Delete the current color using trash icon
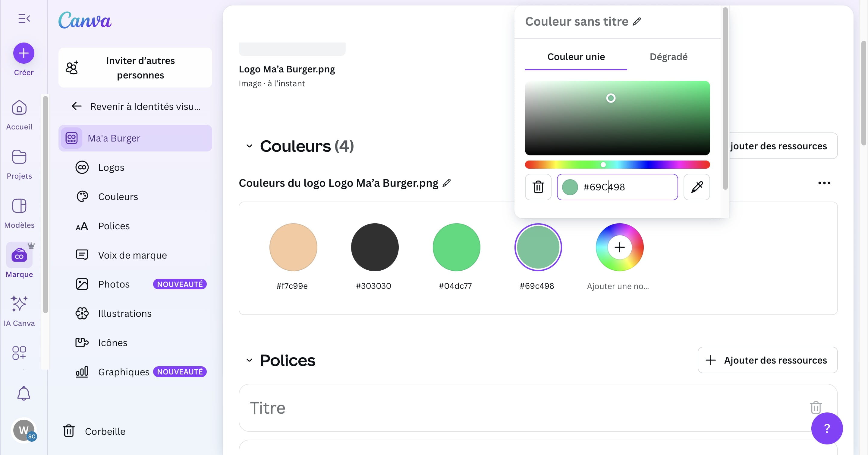Viewport: 868px width, 455px height. 538,187
